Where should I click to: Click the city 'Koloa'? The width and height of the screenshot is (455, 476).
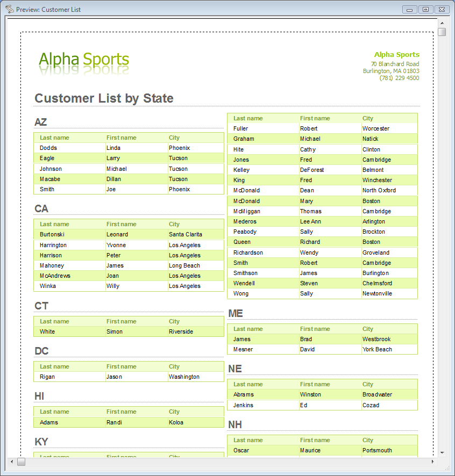176,422
